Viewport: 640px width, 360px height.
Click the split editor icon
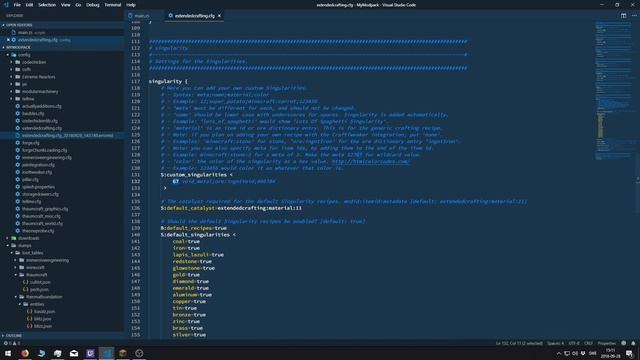623,16
